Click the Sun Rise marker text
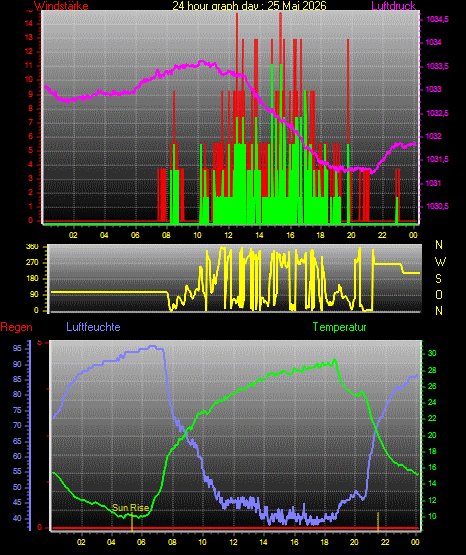Viewport: 466px width, 555px height. click(131, 508)
